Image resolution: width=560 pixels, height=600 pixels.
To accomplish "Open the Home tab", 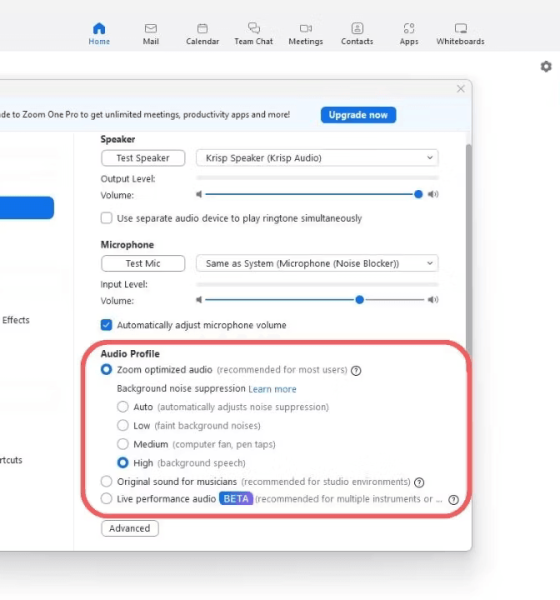I will [99, 34].
